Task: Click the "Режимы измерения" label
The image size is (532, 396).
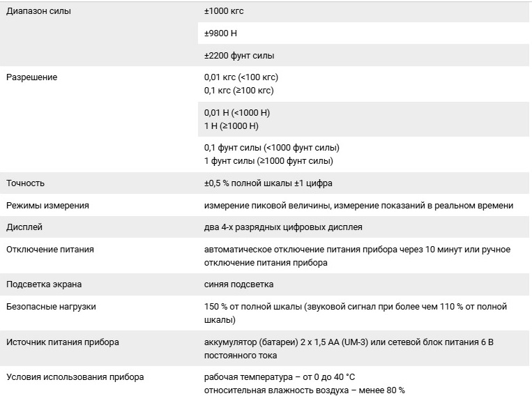Action: (x=47, y=206)
